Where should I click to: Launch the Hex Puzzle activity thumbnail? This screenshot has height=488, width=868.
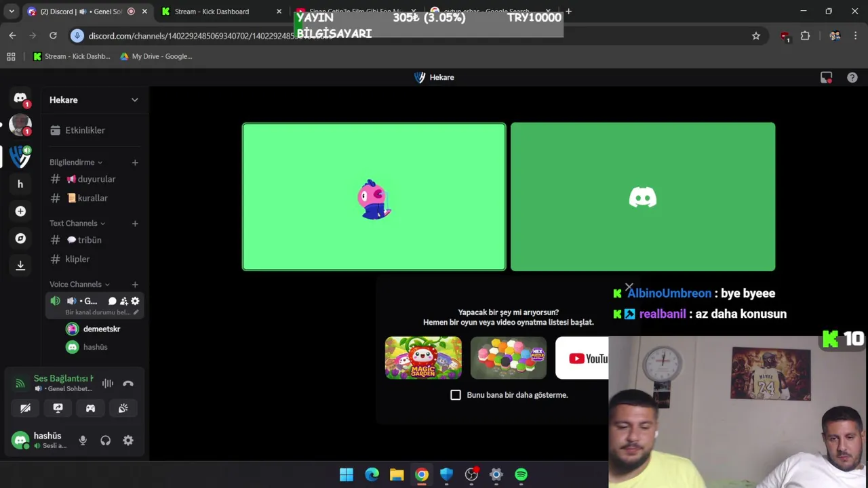(x=508, y=357)
